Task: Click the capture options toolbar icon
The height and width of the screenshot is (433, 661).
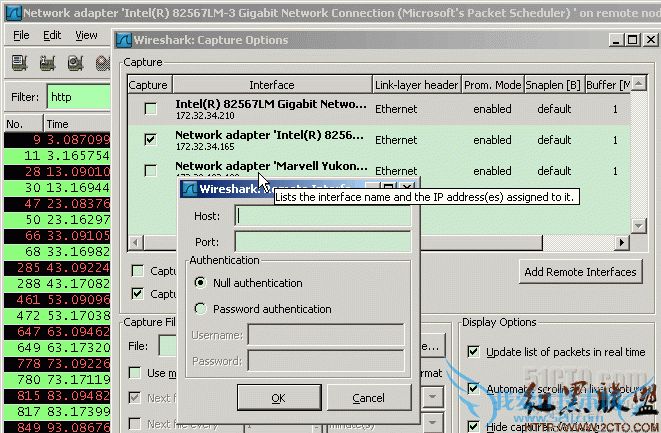Action: coord(46,63)
